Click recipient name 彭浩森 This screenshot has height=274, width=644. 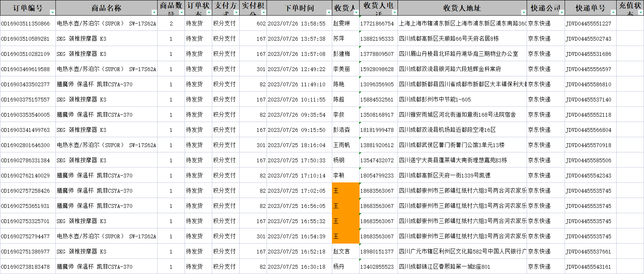[342, 130]
